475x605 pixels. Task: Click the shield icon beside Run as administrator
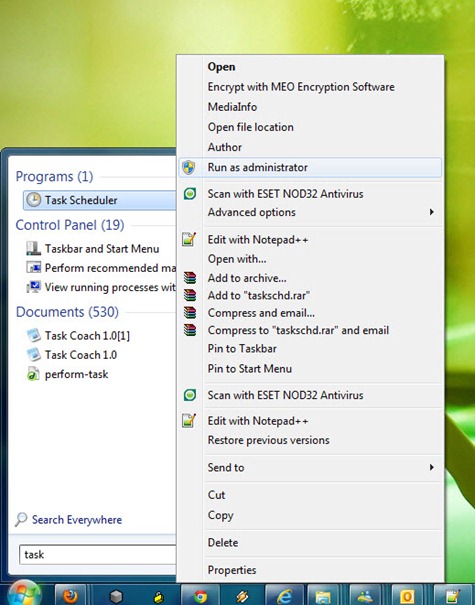(x=189, y=167)
